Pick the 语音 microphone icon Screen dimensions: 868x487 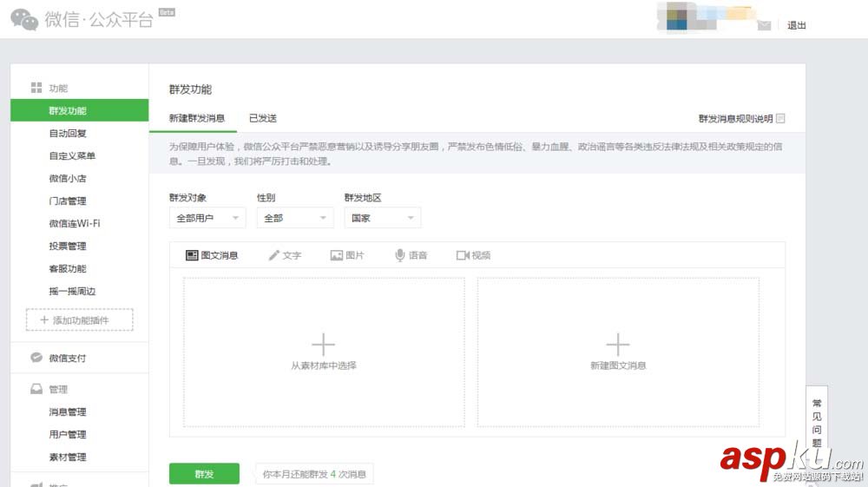[399, 255]
